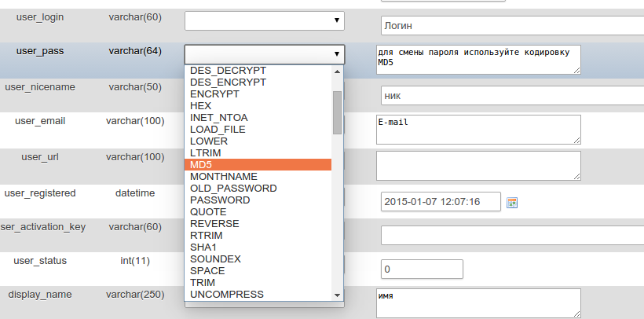Pick PASSWORD function option
This screenshot has height=319, width=644.
[258, 200]
